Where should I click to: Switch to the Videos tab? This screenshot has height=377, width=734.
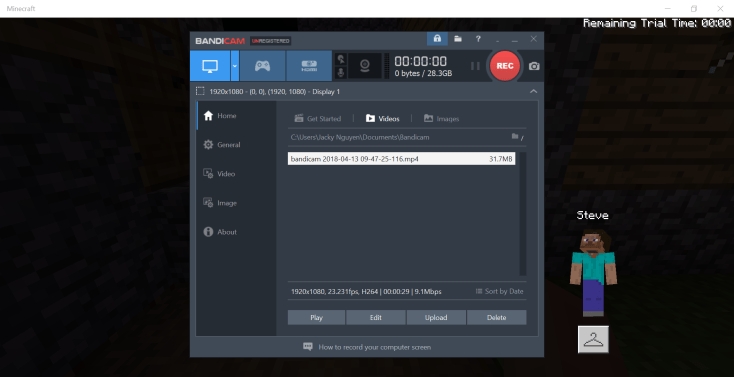click(382, 118)
